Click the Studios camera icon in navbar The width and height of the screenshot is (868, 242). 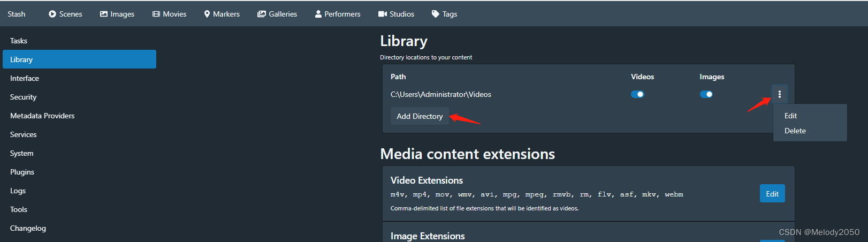click(x=383, y=14)
